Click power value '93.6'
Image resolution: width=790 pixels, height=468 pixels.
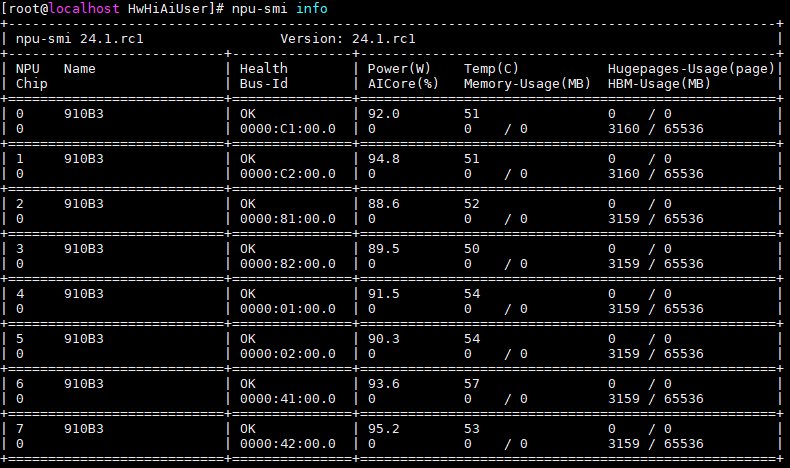pos(383,384)
